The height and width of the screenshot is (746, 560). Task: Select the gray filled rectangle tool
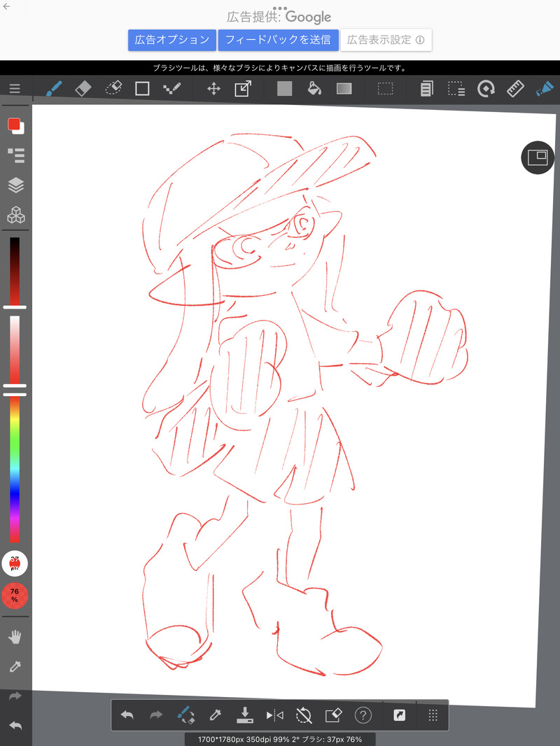(x=284, y=88)
